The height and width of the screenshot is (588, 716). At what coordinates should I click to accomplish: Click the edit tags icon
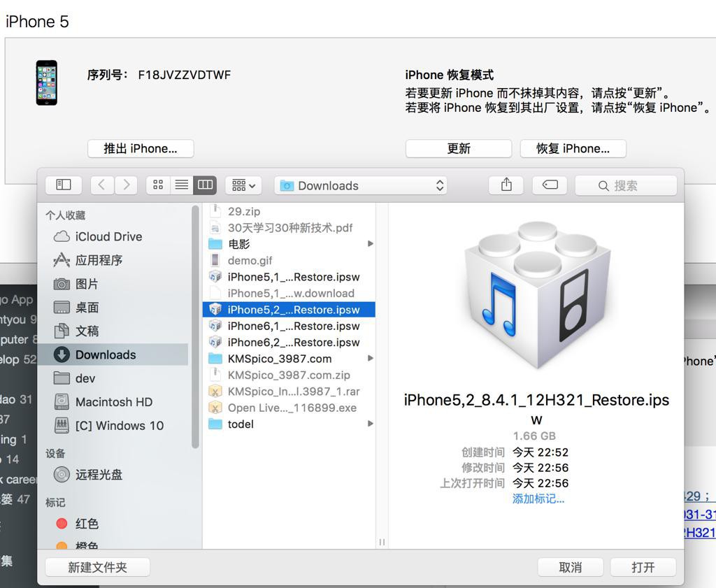[x=550, y=185]
